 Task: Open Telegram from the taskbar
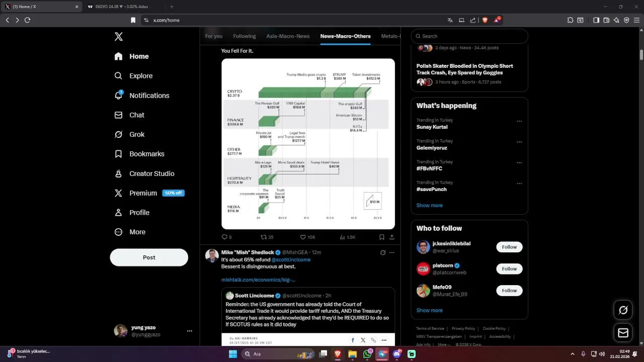pyautogui.click(x=382, y=354)
